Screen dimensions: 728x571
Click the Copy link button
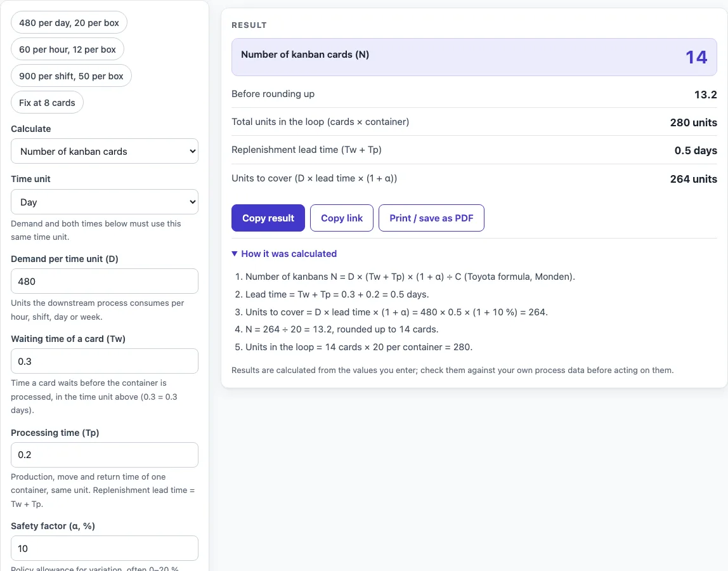coord(342,218)
